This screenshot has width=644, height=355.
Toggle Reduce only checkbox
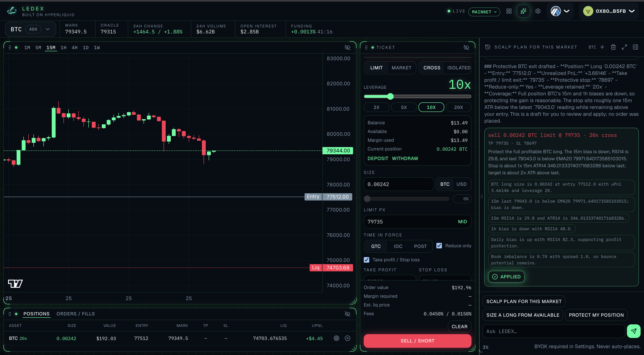(439, 246)
